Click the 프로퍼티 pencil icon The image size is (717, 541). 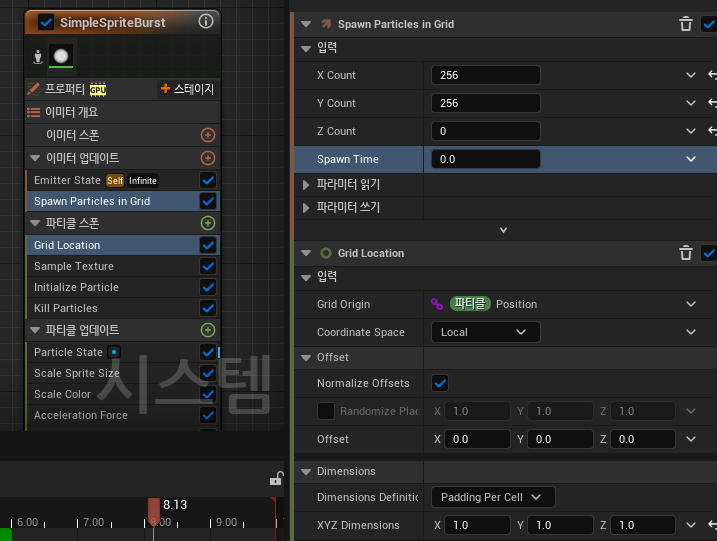(33, 89)
